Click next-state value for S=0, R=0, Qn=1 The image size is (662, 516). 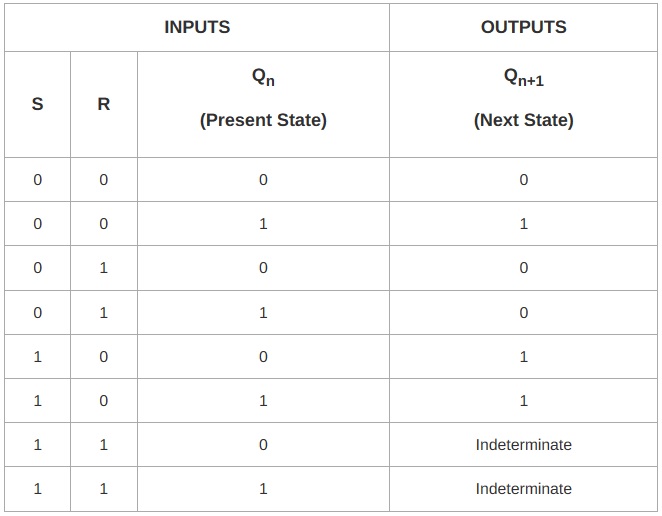524,224
